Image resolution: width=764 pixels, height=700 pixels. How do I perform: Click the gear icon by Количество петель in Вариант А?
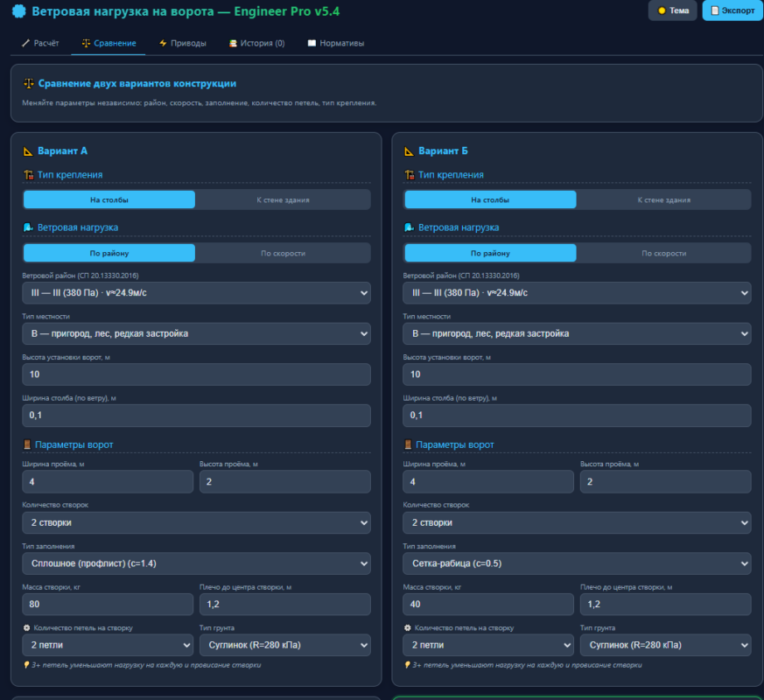pos(27,628)
